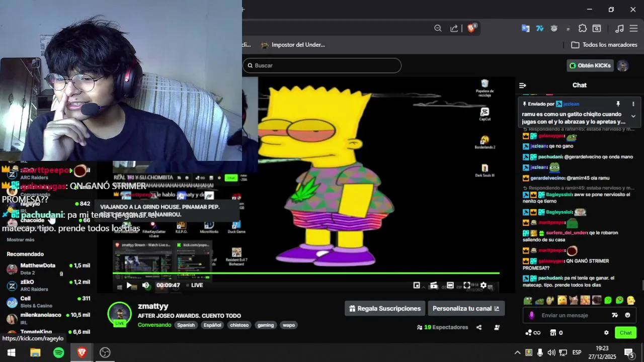The width and height of the screenshot is (644, 362).
Task: Click the Buscar search field on Kick
Action: click(322, 65)
